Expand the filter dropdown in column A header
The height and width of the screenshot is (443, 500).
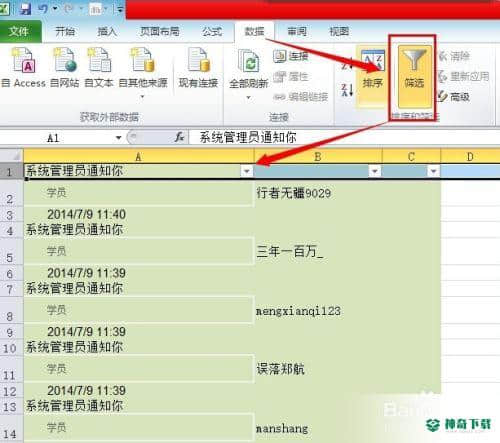pyautogui.click(x=247, y=171)
